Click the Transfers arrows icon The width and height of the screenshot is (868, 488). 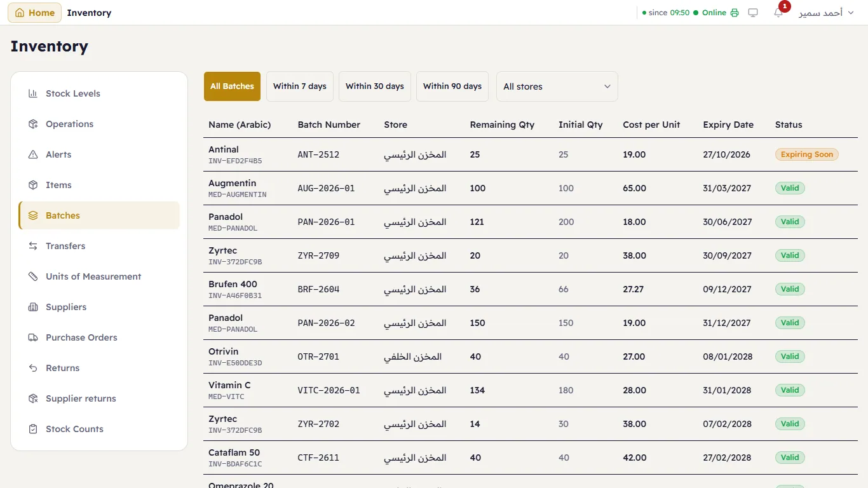pos(33,246)
